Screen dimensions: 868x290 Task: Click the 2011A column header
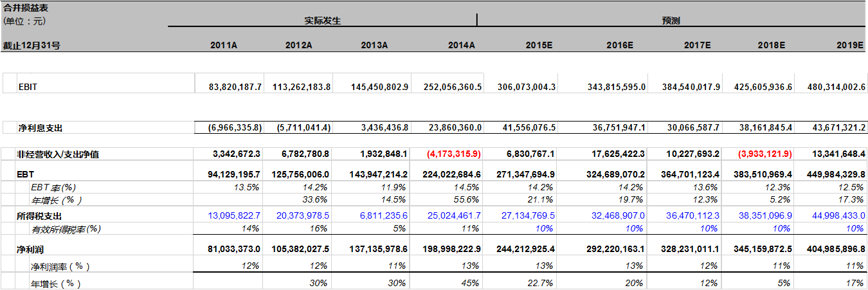click(x=224, y=46)
